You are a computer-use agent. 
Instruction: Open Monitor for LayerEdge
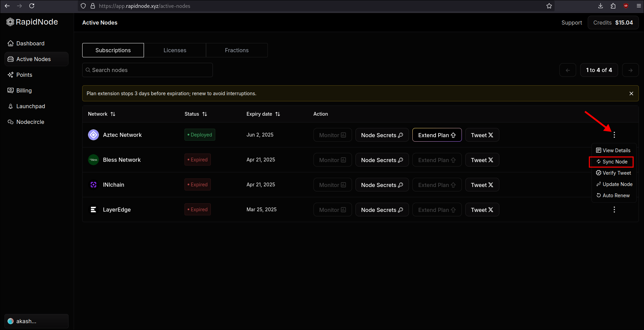tap(333, 210)
